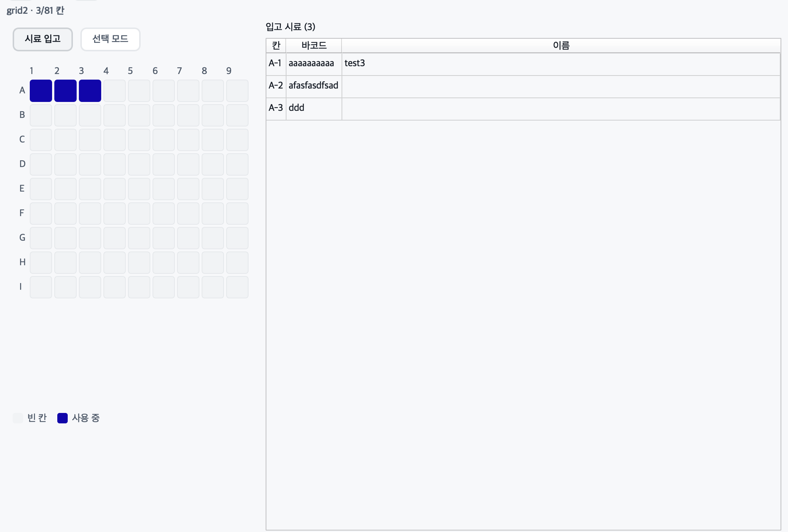The width and height of the screenshot is (788, 532).
Task: Click the test3 name cell
Action: (561, 64)
